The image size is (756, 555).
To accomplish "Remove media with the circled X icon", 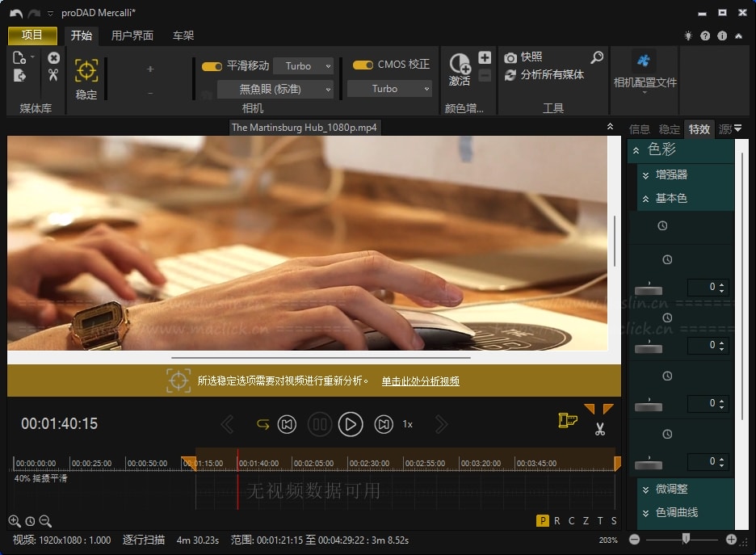I will point(53,58).
